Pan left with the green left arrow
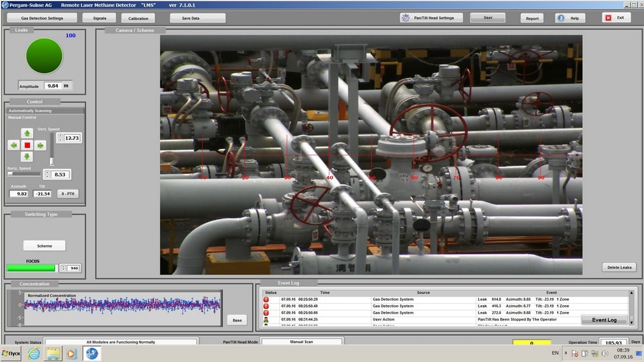This screenshot has height=362, width=644. pyautogui.click(x=14, y=145)
